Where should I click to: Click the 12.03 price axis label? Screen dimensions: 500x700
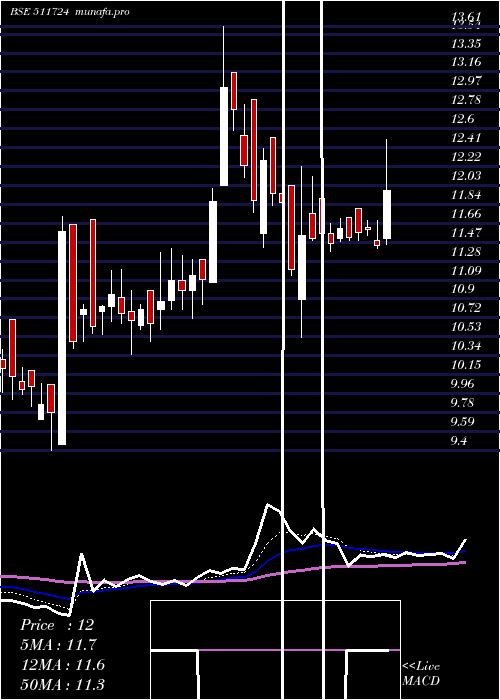(467, 176)
